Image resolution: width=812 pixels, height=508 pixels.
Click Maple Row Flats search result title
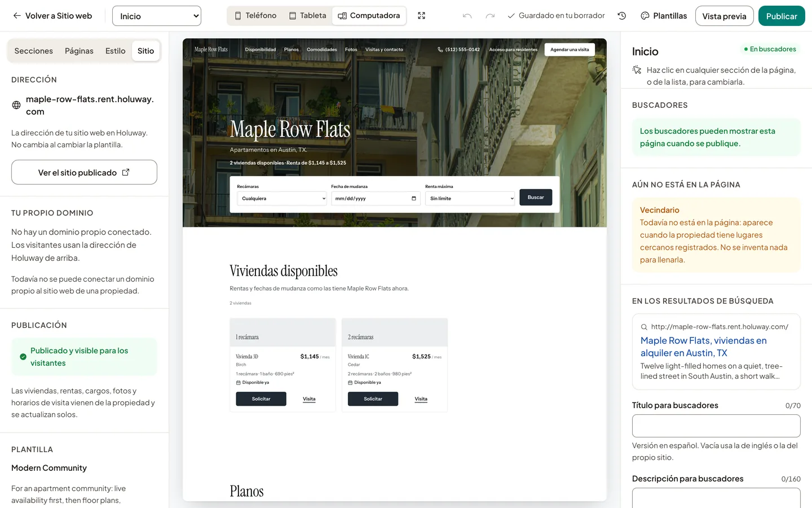[704, 347]
